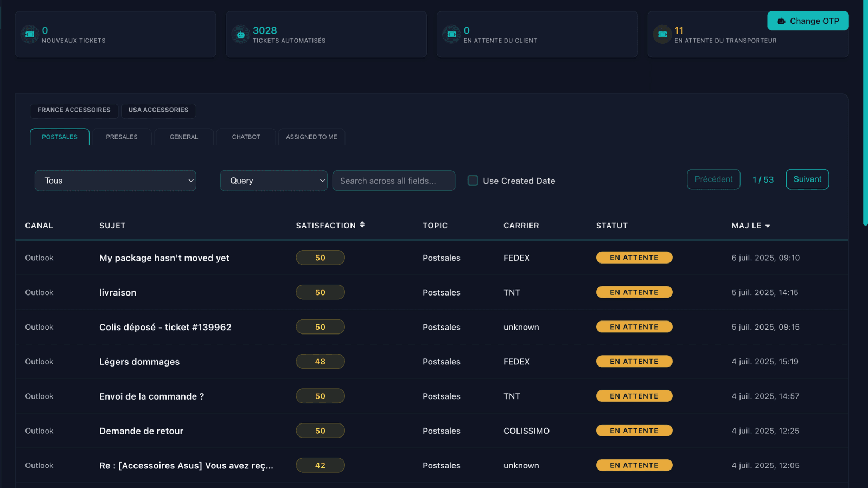Switch to the PRESALES tab
The height and width of the screenshot is (488, 868).
(122, 137)
